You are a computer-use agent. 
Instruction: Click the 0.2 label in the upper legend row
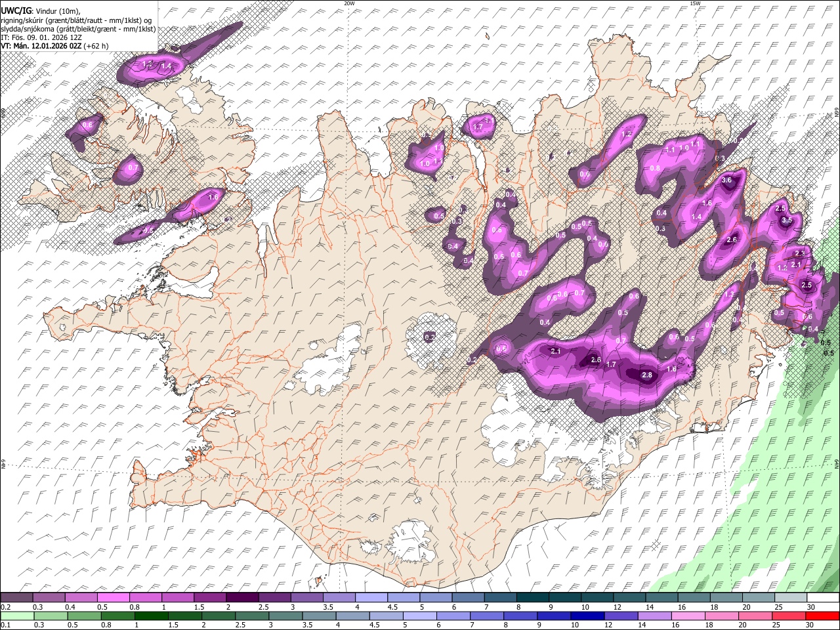pos(5,607)
